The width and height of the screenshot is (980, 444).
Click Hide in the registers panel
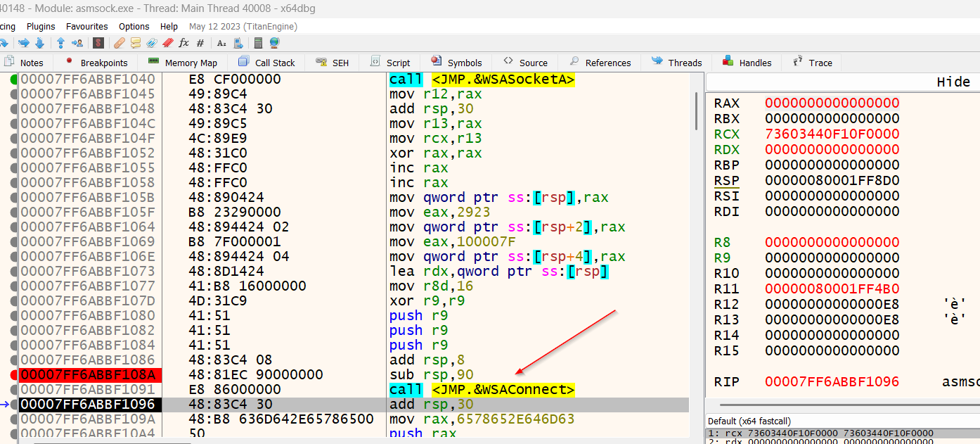click(953, 82)
